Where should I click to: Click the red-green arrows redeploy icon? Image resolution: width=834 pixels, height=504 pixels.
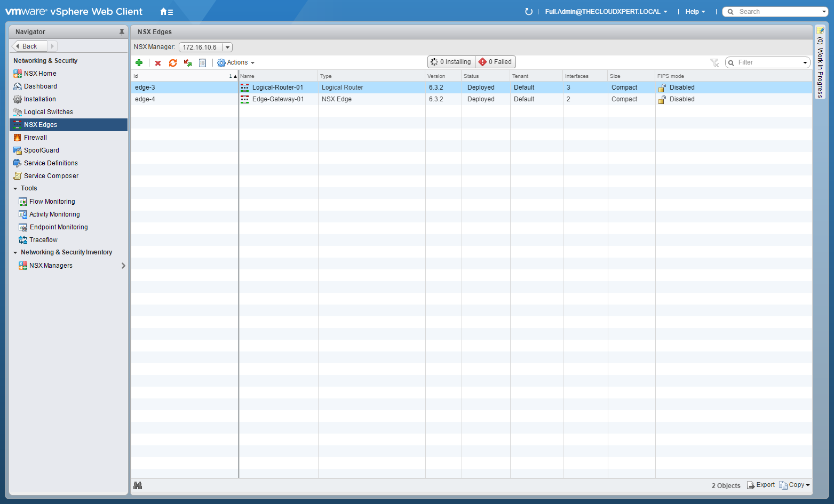(x=188, y=63)
